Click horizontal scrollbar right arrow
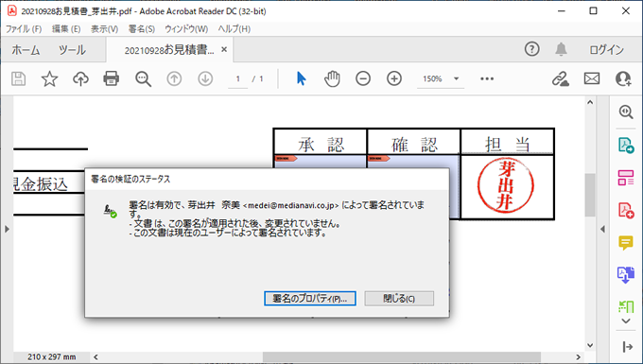Viewport: 643px width, 364px height. [579, 357]
